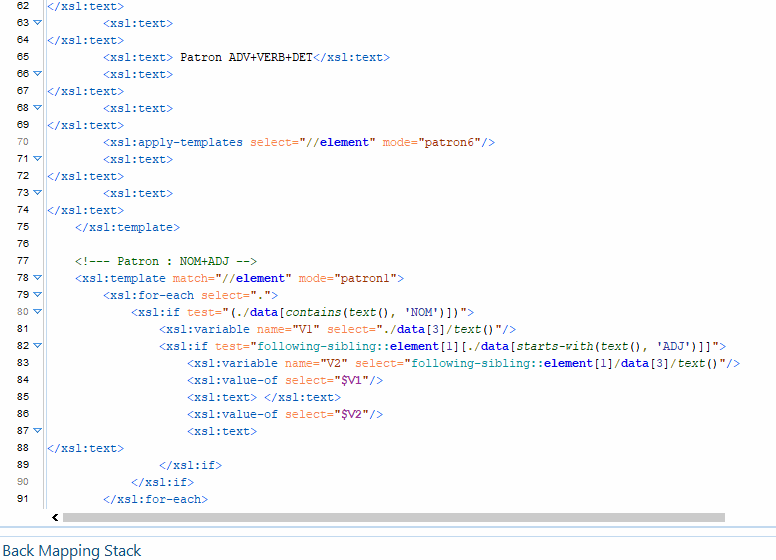The width and height of the screenshot is (776, 560).
Task: Collapse the fold arrow on line 87
Action: [x=37, y=431]
